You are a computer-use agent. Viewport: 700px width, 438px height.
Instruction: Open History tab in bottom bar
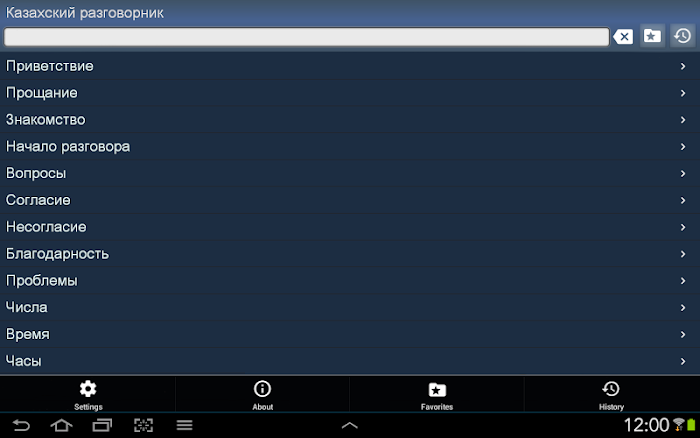pyautogui.click(x=611, y=395)
